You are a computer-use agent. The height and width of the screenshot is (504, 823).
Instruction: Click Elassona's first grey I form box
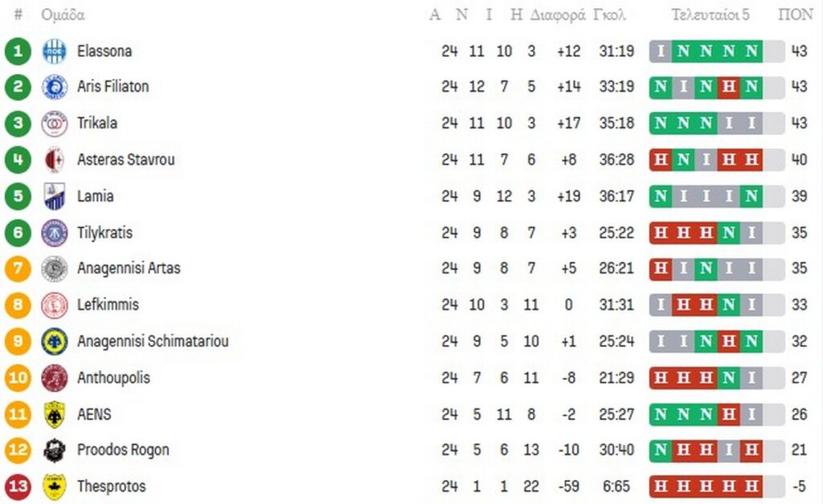(x=661, y=51)
